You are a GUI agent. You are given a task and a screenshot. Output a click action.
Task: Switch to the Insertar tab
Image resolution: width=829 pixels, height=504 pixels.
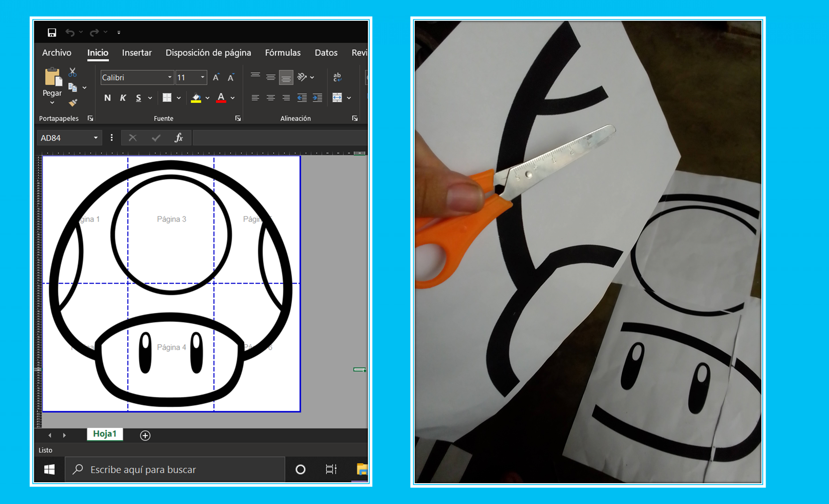[137, 52]
